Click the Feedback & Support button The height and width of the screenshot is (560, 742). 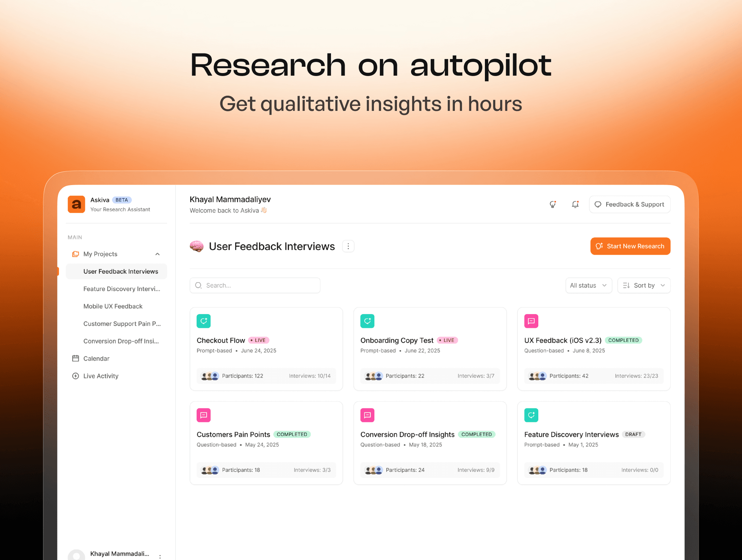click(629, 204)
